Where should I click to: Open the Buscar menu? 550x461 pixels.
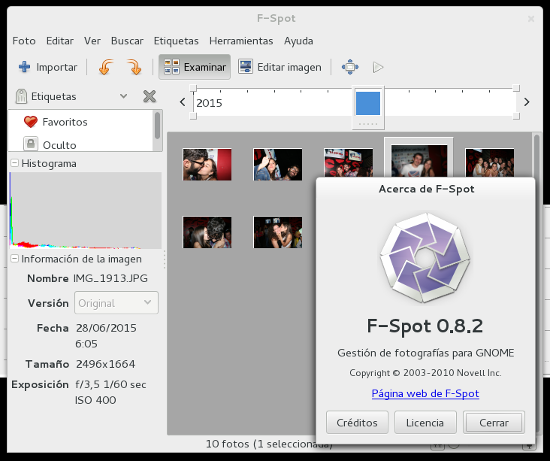(x=127, y=41)
